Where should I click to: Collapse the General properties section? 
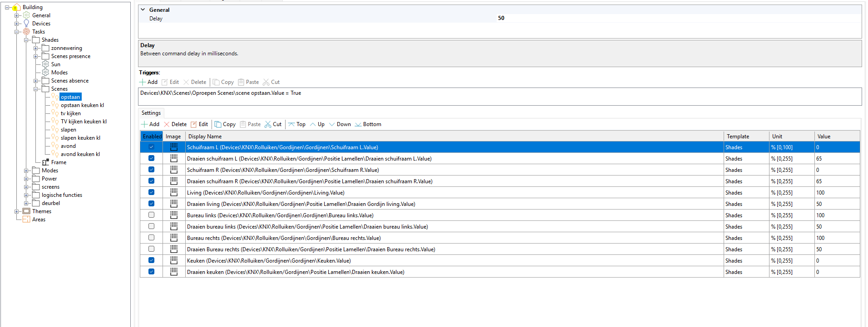coord(143,10)
